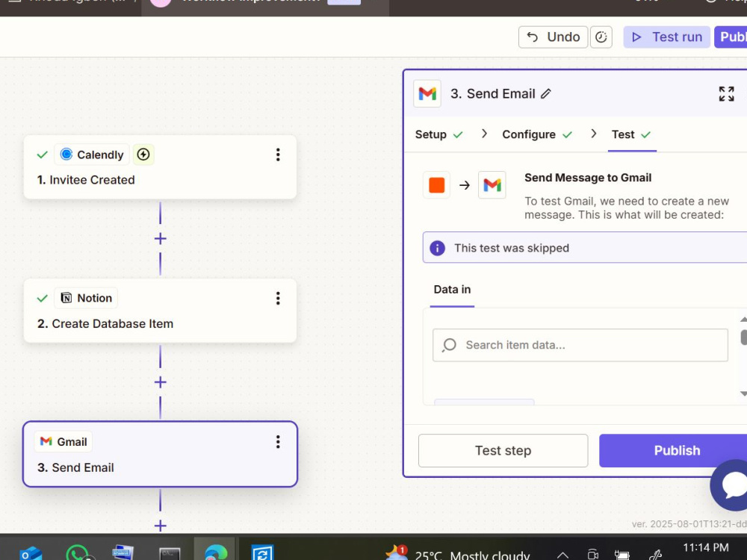The height and width of the screenshot is (560, 747).
Task: Open Outlook from the taskbar
Action: coord(31,554)
